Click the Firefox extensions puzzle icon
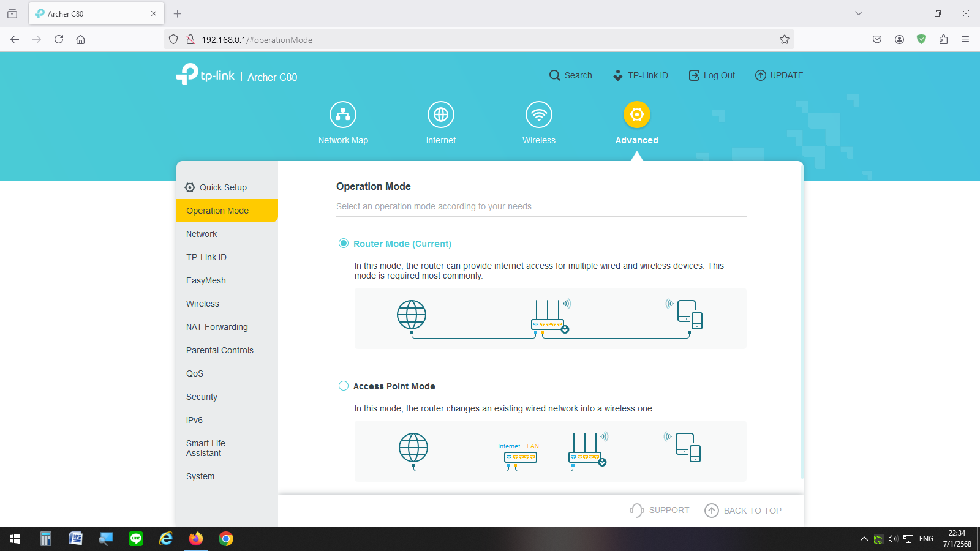This screenshot has height=551, width=980. point(943,39)
